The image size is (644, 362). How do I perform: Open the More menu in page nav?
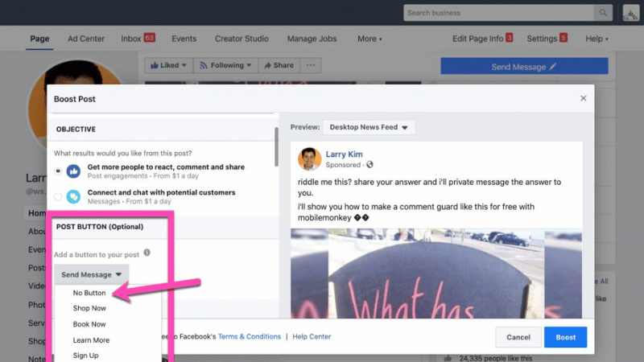(369, 39)
